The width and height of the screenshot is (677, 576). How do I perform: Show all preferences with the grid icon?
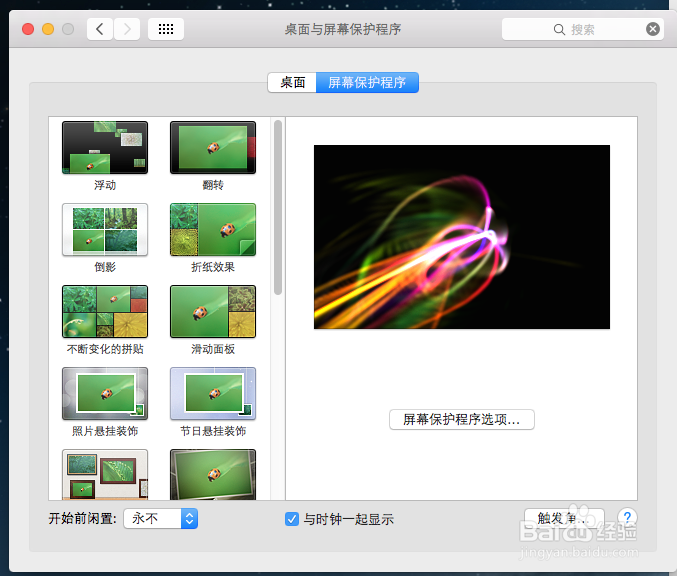click(166, 29)
